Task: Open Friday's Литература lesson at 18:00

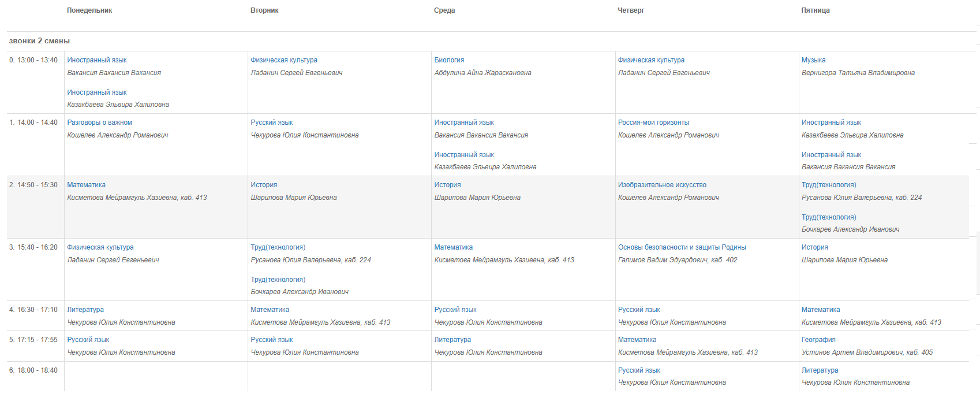Action: tap(820, 370)
